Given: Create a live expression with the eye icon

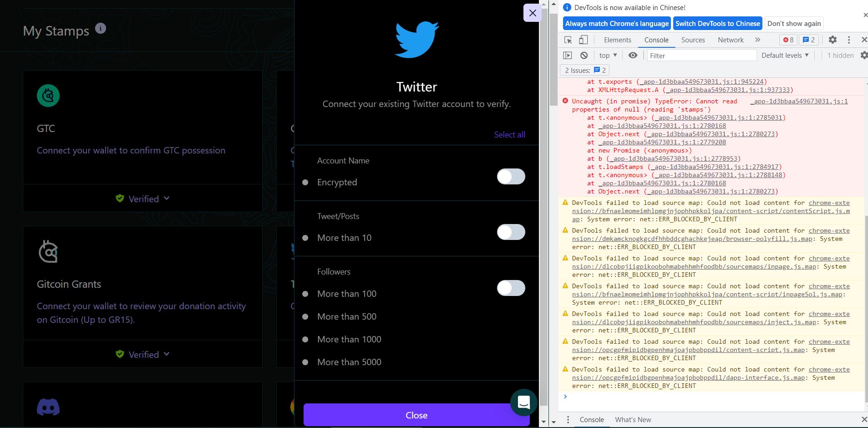Looking at the screenshot, I should coord(632,55).
